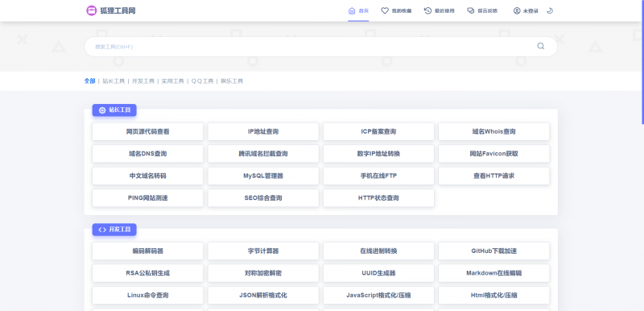Viewport: 644px width, 311px height.
Task: Open 网站Favicon获取 tool
Action: tap(493, 154)
